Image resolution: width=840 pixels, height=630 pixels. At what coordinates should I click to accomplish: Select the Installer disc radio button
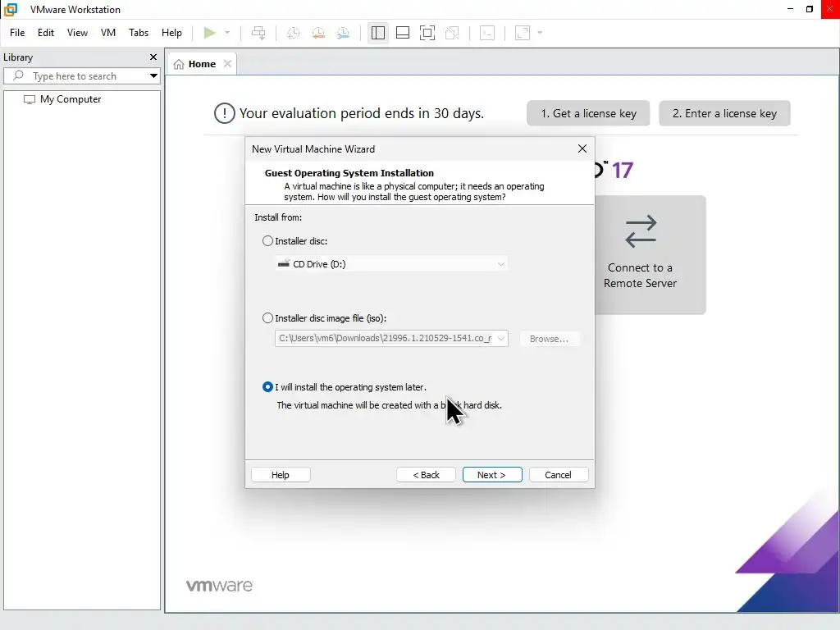point(267,241)
